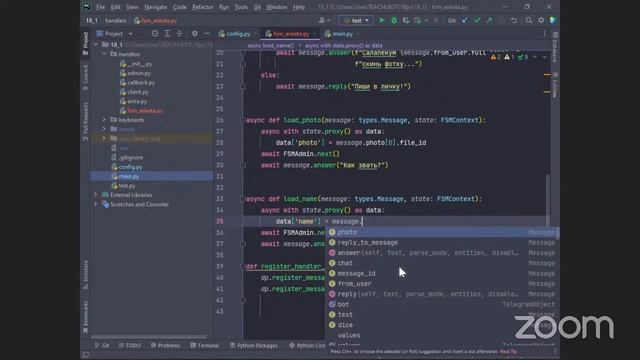Select the text completion suggestion
The height and width of the screenshot is (360, 640).
(442, 315)
